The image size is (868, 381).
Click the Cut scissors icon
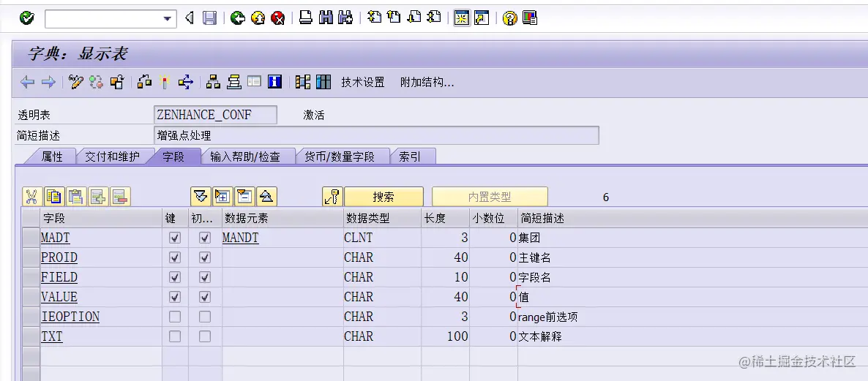coord(32,196)
